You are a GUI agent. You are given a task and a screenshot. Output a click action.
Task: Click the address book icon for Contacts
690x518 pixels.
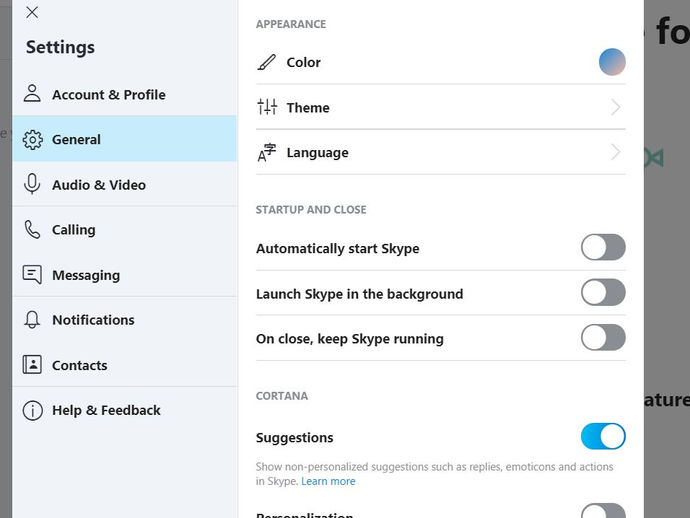tap(32, 364)
